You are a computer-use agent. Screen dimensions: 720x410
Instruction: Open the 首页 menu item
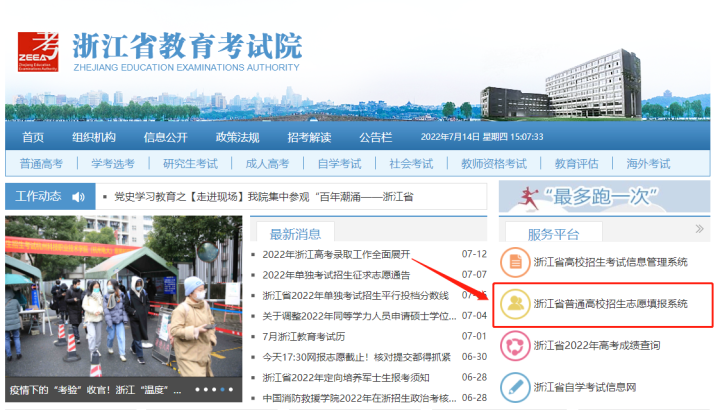click(x=33, y=137)
